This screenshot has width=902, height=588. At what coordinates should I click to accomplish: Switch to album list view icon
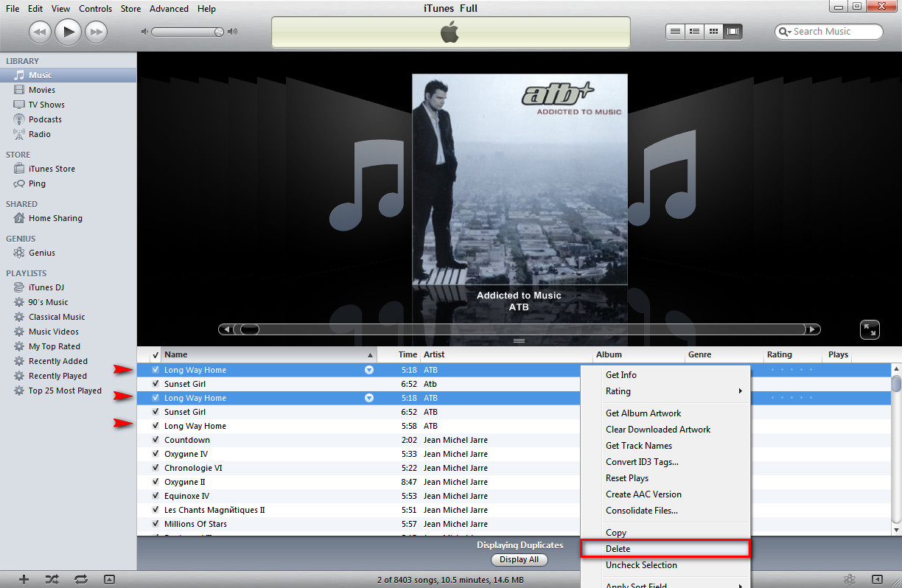[694, 32]
